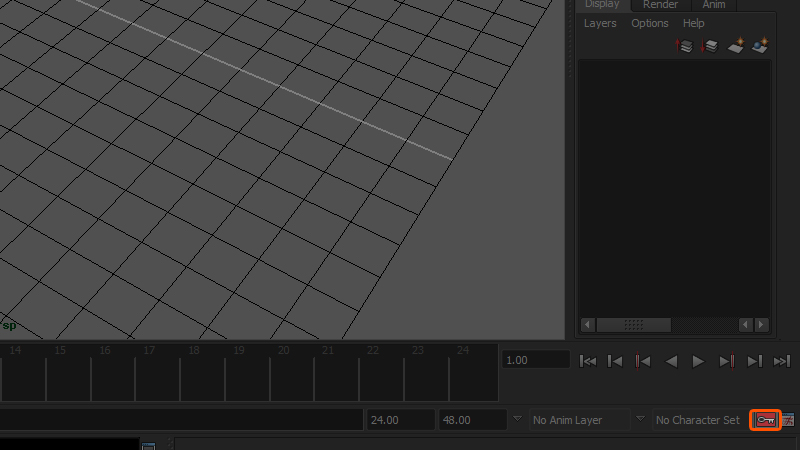
Task: Create a new empty layer
Action: pos(735,45)
